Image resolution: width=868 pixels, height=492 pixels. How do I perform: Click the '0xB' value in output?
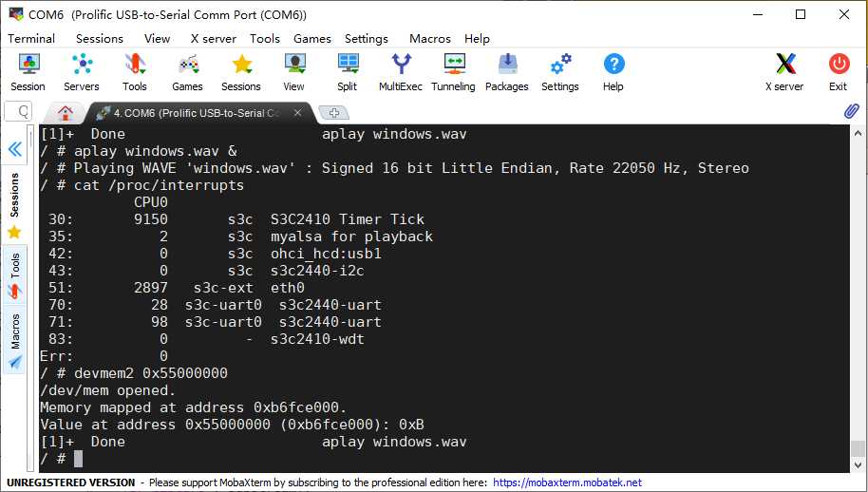pos(411,425)
